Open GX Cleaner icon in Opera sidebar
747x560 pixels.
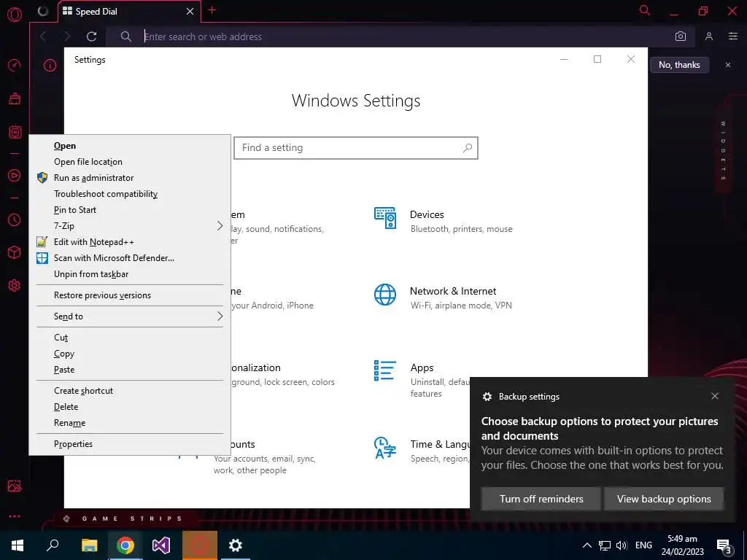pos(15,98)
